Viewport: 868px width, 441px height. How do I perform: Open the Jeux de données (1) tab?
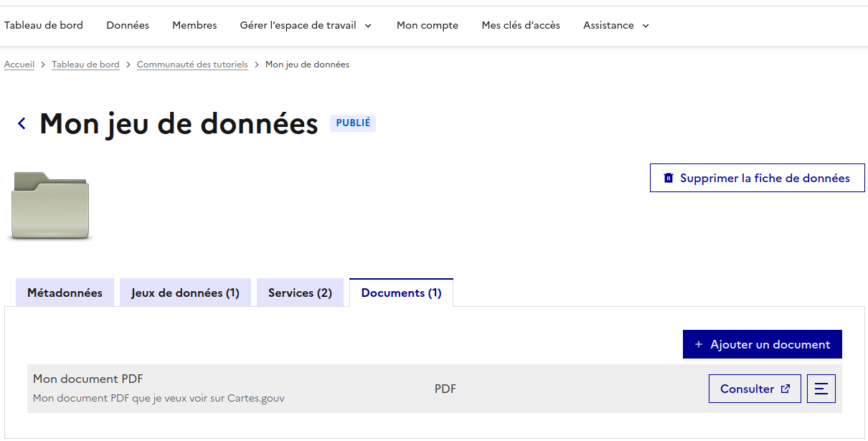click(185, 292)
